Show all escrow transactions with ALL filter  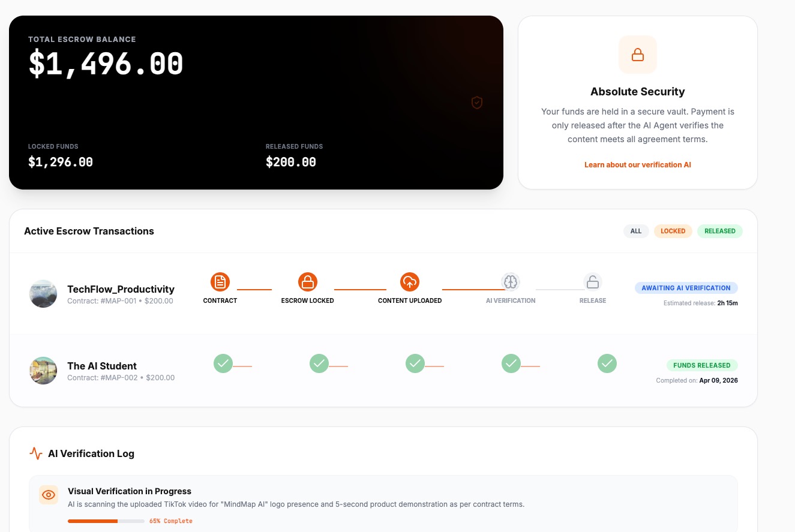pyautogui.click(x=636, y=231)
